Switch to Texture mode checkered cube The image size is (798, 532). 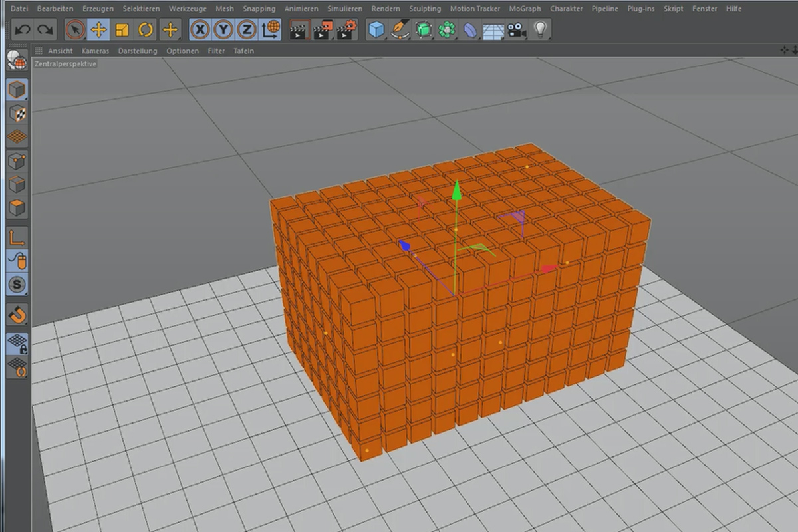(x=17, y=113)
